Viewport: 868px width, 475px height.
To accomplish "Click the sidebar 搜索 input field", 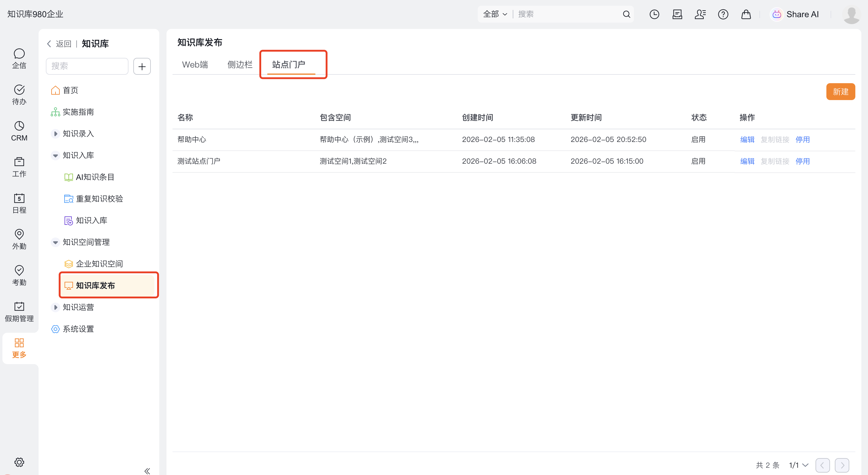I will 87,66.
